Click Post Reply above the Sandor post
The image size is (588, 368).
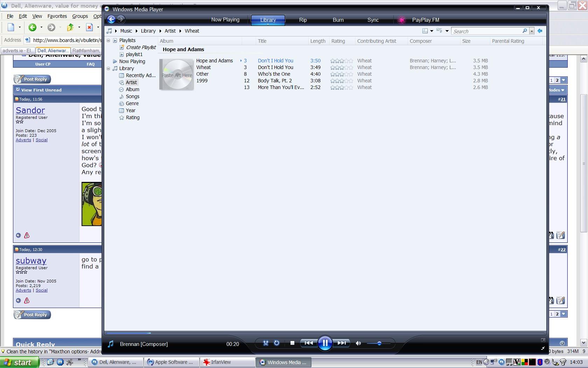click(32, 79)
